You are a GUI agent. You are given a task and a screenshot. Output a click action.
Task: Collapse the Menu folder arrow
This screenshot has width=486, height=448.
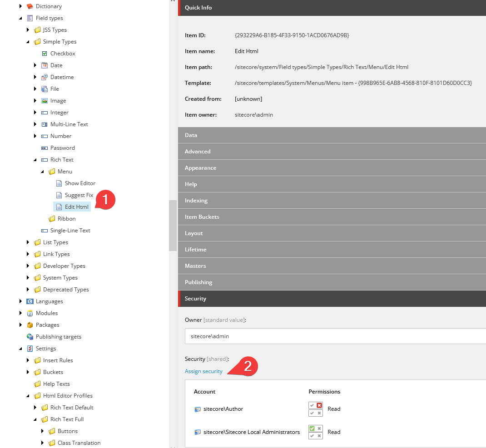(x=42, y=172)
